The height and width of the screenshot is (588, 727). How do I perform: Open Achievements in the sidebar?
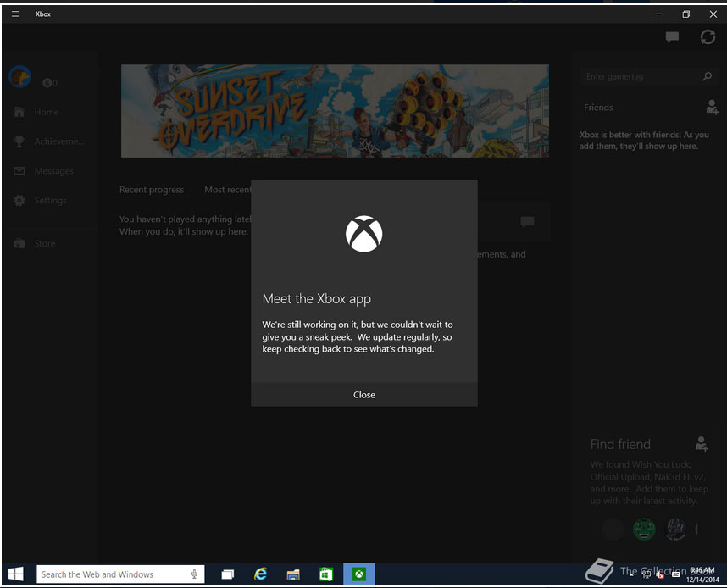59,141
